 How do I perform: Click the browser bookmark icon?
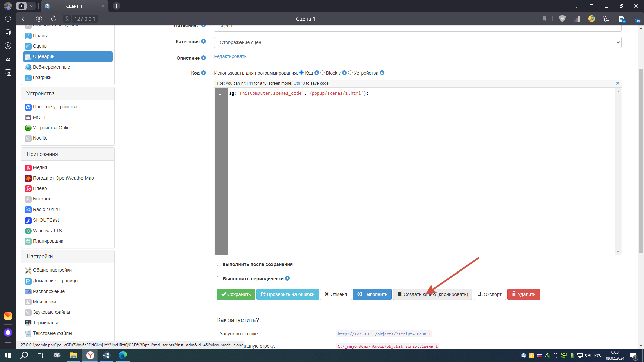tap(544, 19)
